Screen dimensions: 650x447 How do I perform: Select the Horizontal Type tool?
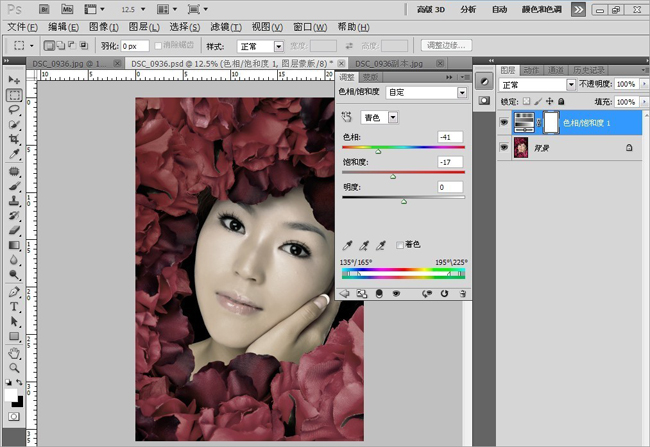pos(14,307)
